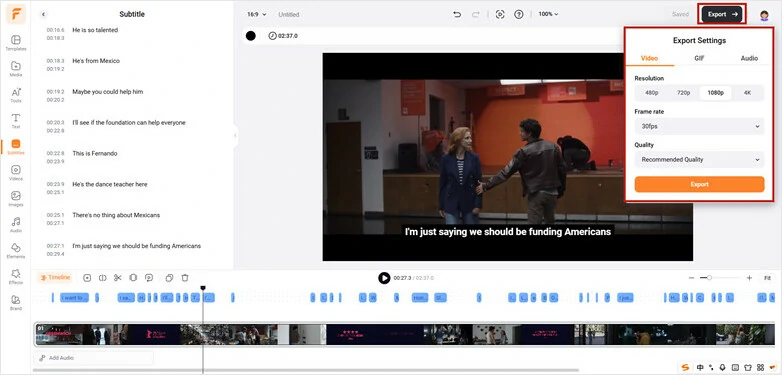This screenshot has width=782, height=375.
Task: Select subtitle 'This is Fernando'
Action: (x=95, y=154)
